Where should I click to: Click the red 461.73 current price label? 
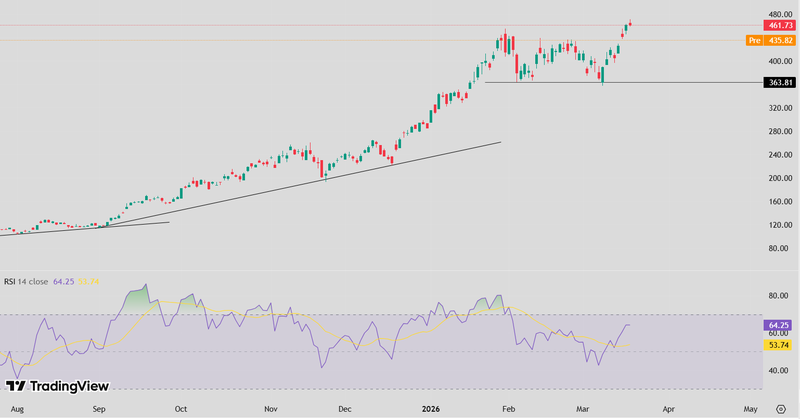779,25
